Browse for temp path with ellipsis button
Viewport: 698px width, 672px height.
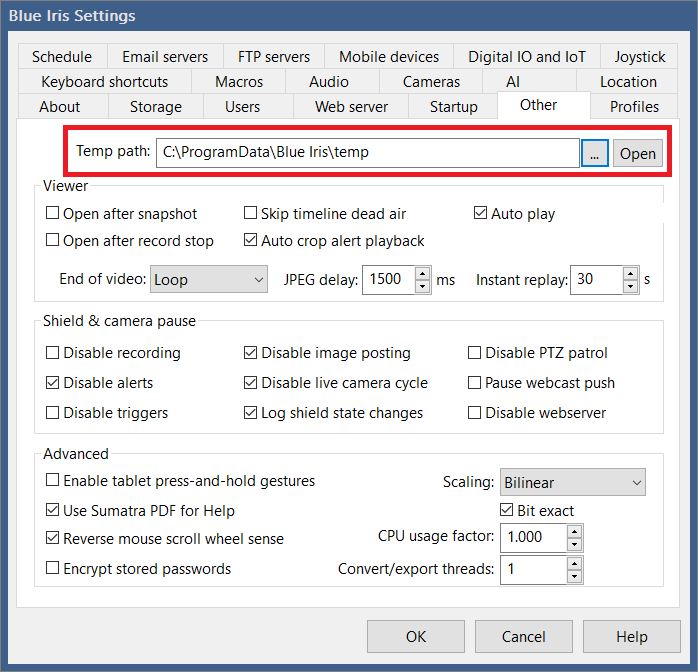(x=594, y=154)
